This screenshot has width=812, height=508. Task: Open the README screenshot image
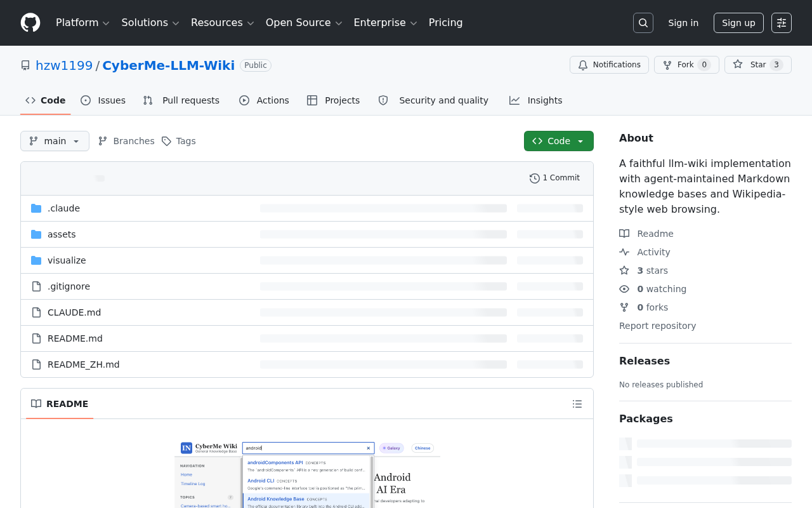point(308,474)
